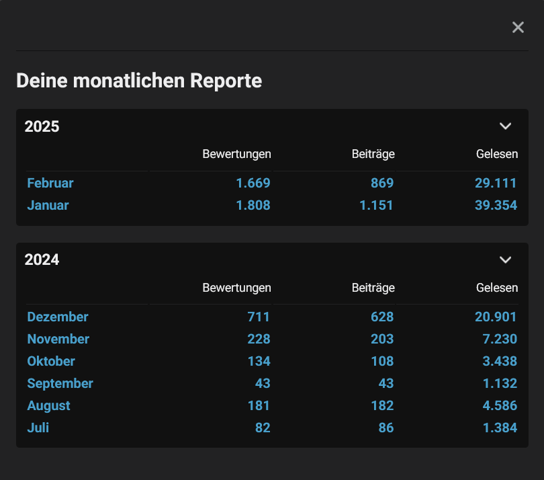544x480 pixels.
Task: Open the Februar report link
Action: point(50,183)
